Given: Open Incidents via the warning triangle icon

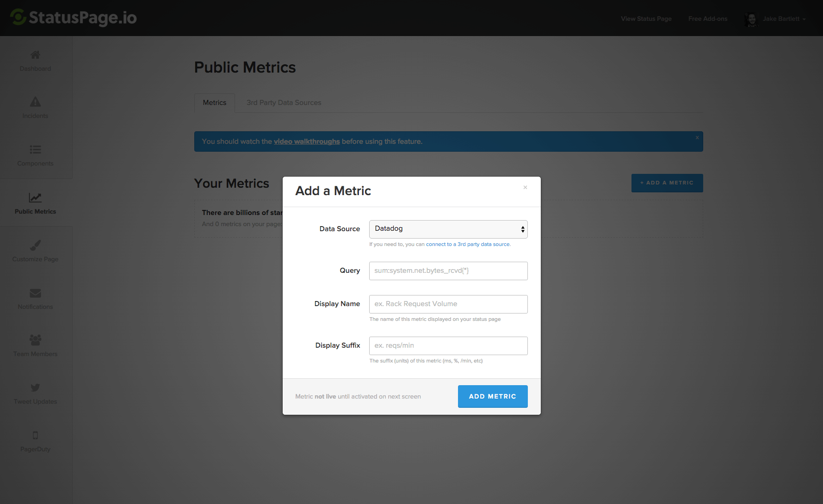Looking at the screenshot, I should coord(35,102).
